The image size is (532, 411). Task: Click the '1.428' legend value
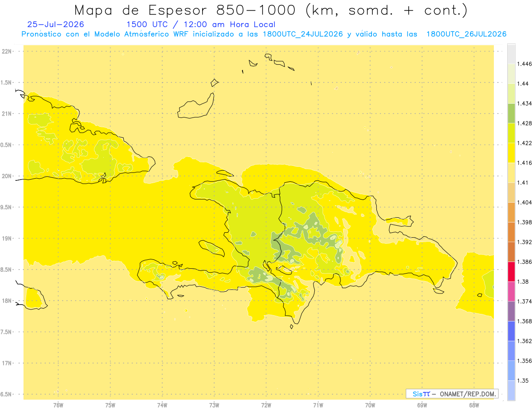(524, 123)
